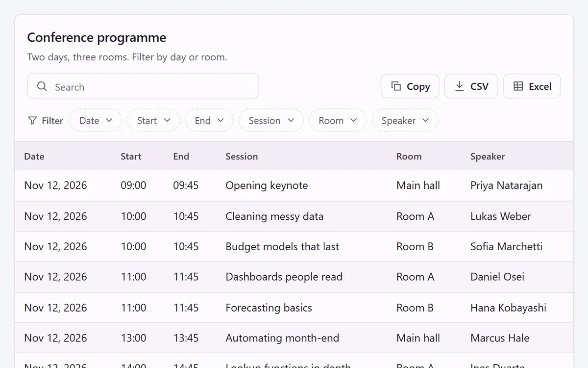The image size is (588, 368).
Task: Click the date in the Opening keynote row
Action: pos(55,185)
